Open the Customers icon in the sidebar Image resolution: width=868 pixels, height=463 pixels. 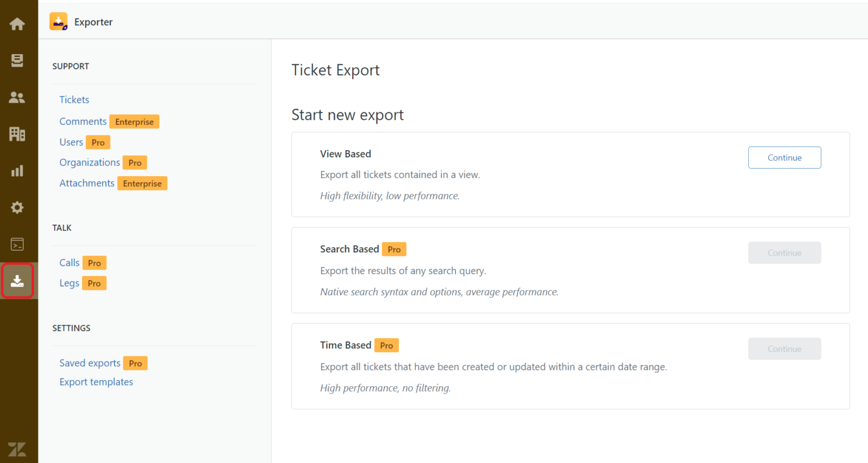pyautogui.click(x=17, y=97)
